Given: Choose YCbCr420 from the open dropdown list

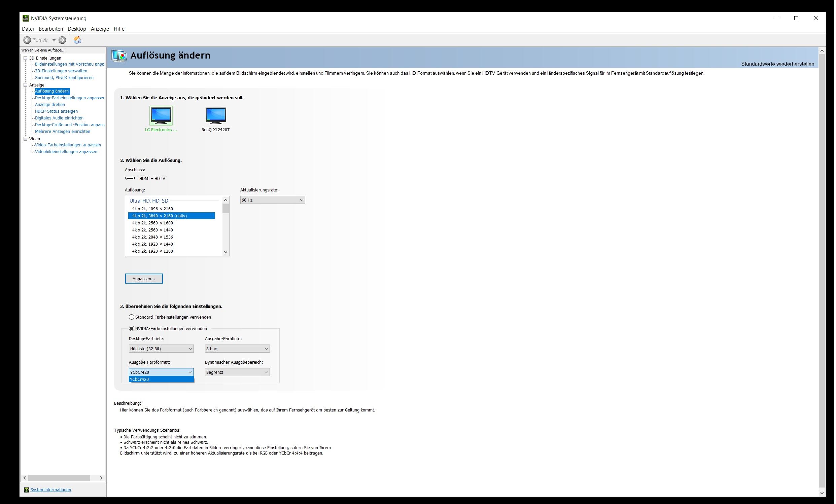Looking at the screenshot, I should click(x=162, y=379).
